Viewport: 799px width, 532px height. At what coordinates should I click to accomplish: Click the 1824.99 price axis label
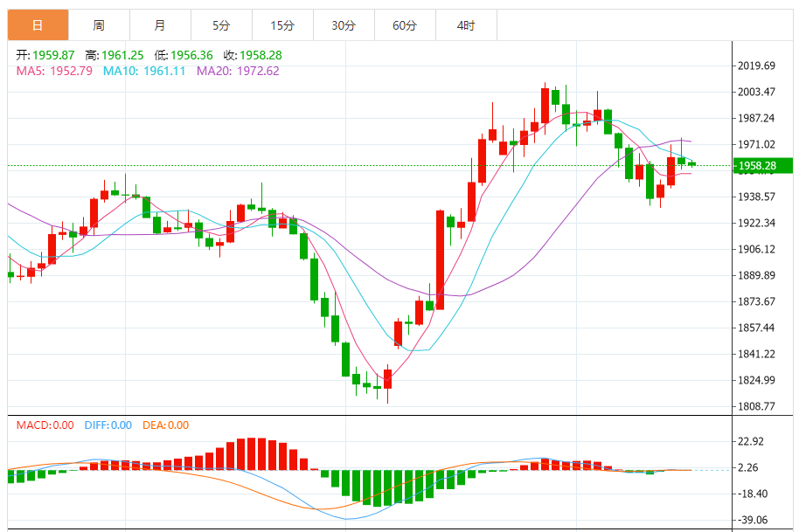pos(756,380)
